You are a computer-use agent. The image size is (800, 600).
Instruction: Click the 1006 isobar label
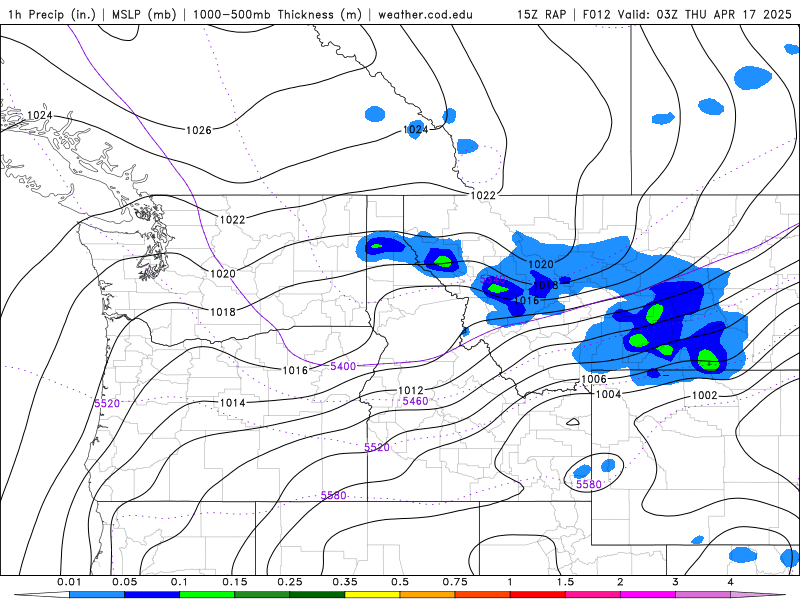click(x=594, y=379)
